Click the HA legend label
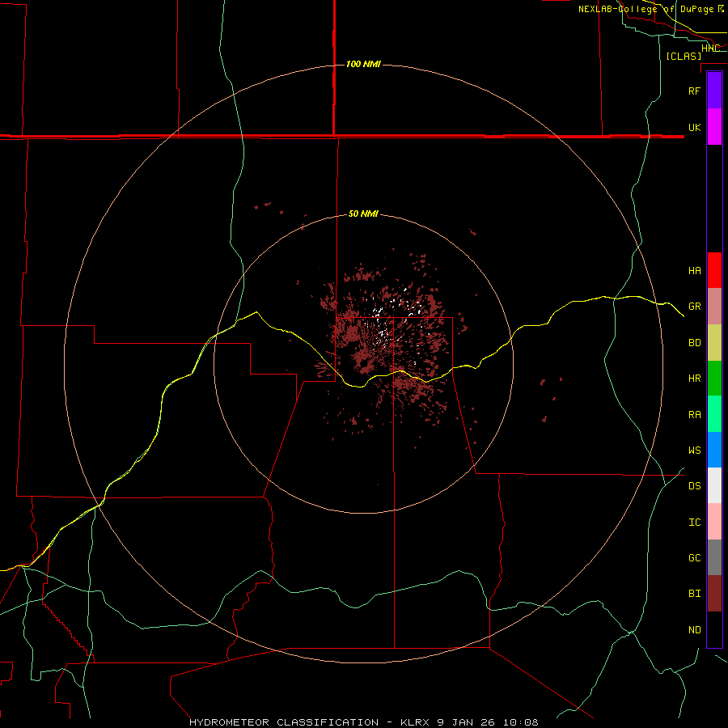 click(694, 270)
